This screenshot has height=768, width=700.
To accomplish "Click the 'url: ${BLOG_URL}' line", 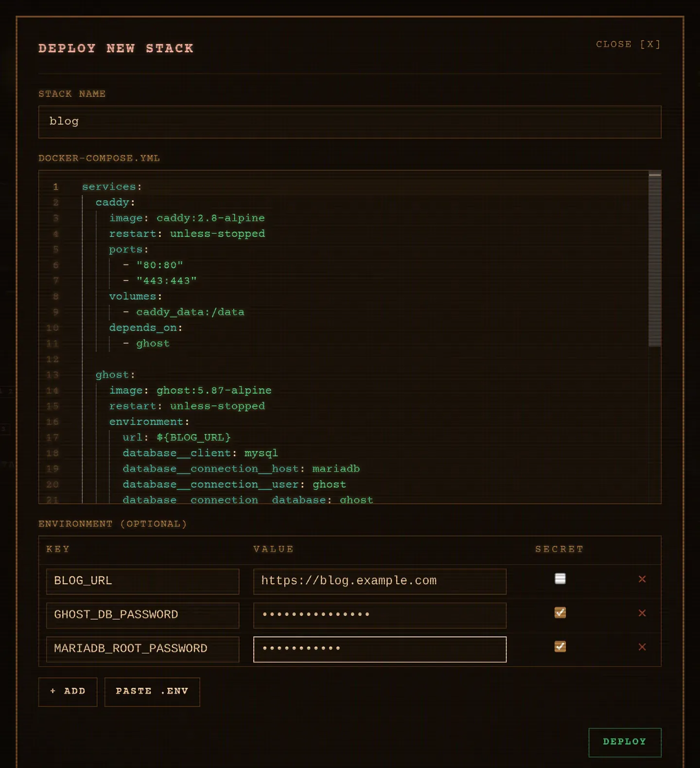I will point(176,437).
